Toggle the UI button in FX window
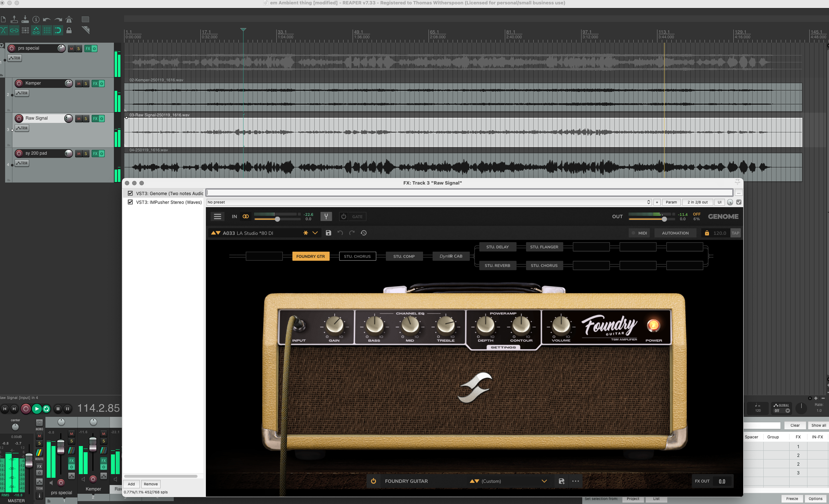Screen dimensions: 829x504 [719, 202]
